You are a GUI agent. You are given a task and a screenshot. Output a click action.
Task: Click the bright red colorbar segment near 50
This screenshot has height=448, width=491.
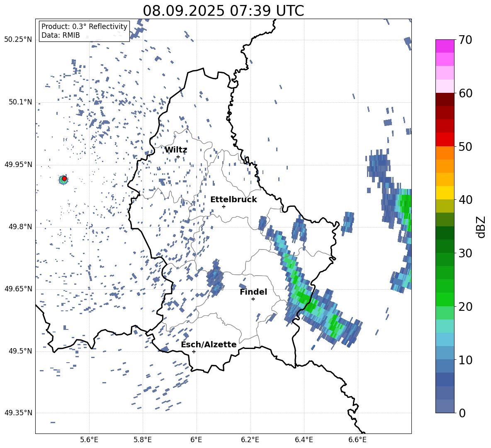pyautogui.click(x=445, y=140)
